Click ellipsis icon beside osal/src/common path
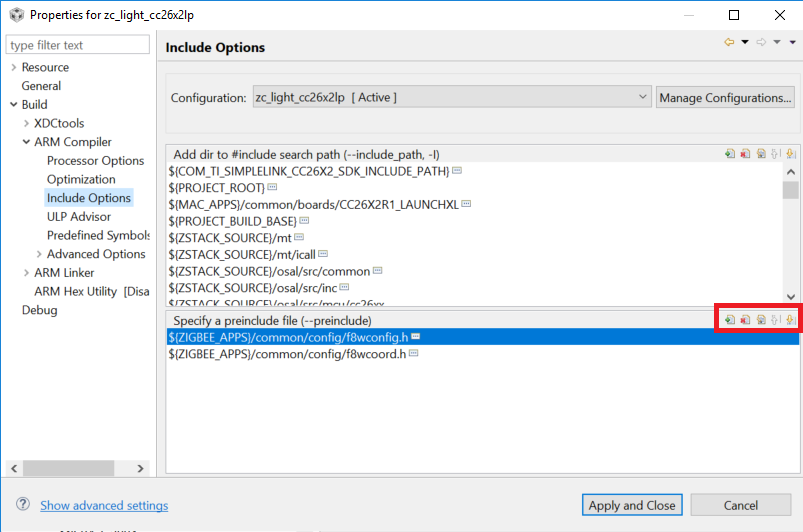The width and height of the screenshot is (803, 532). click(x=377, y=270)
